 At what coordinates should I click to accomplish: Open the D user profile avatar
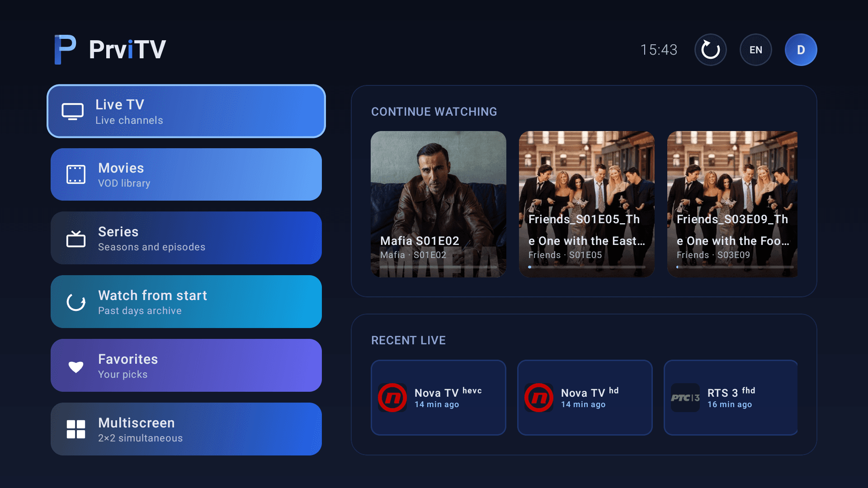801,50
